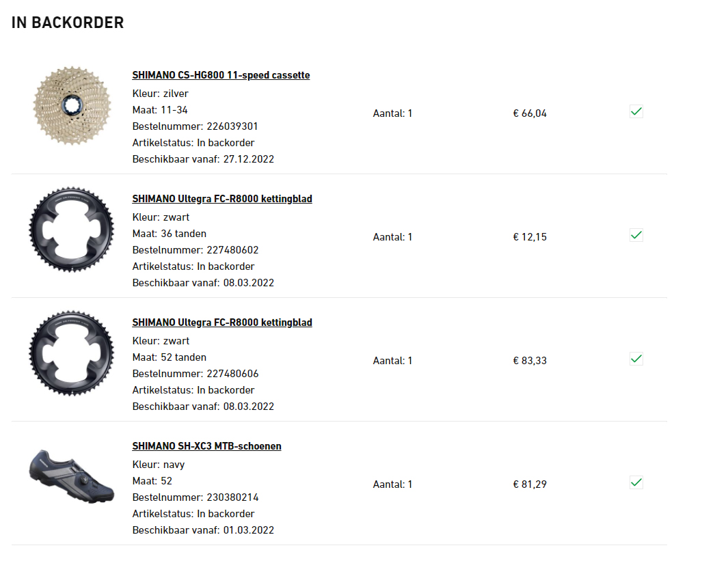This screenshot has width=728, height=563.
Task: Open the Ultegra kettingblad link for 52 tanden
Action: pyautogui.click(x=222, y=322)
